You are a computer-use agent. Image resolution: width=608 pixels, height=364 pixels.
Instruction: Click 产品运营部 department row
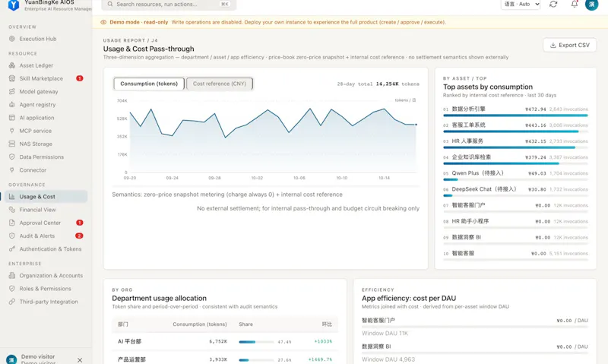225,359
